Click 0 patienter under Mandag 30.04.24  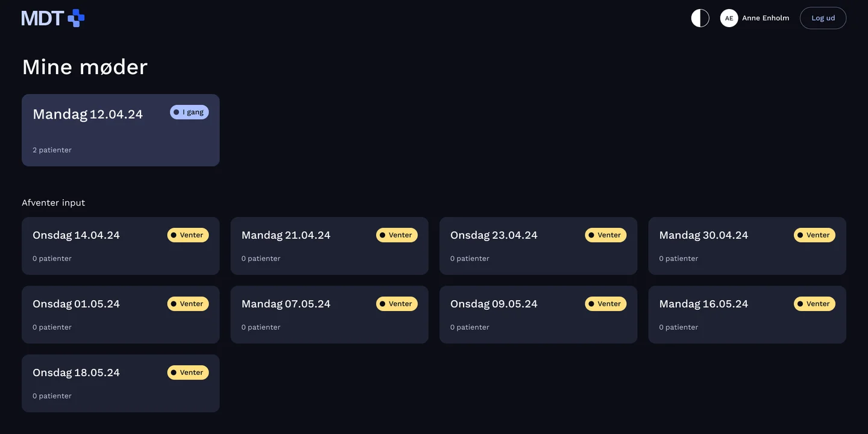coord(679,259)
